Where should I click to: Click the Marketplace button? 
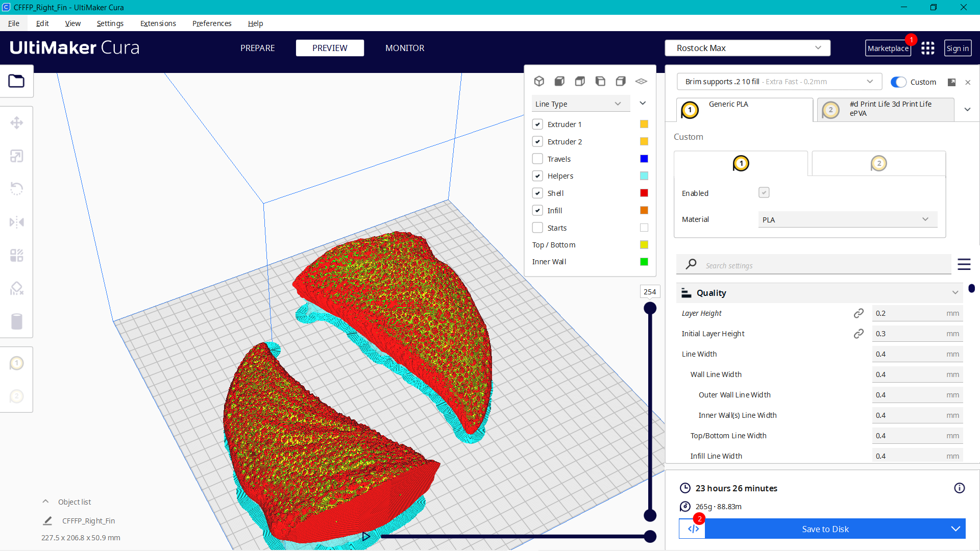[x=888, y=48]
